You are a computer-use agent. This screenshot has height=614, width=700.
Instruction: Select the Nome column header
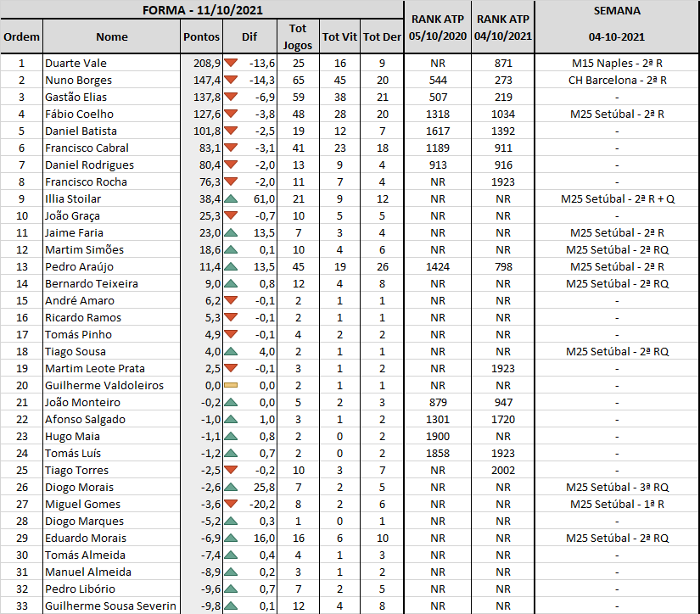[x=112, y=36]
